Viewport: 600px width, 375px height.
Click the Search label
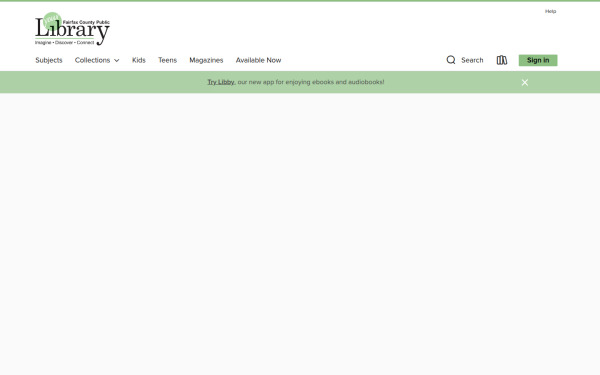[472, 60]
